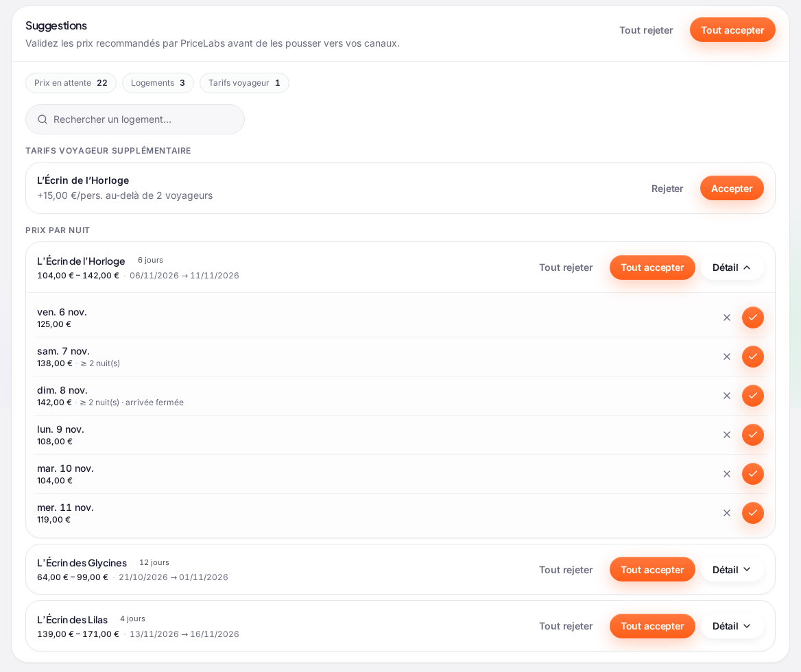The height and width of the screenshot is (672, 801).
Task: Focus the Rechercher un logement search field
Action: click(135, 119)
